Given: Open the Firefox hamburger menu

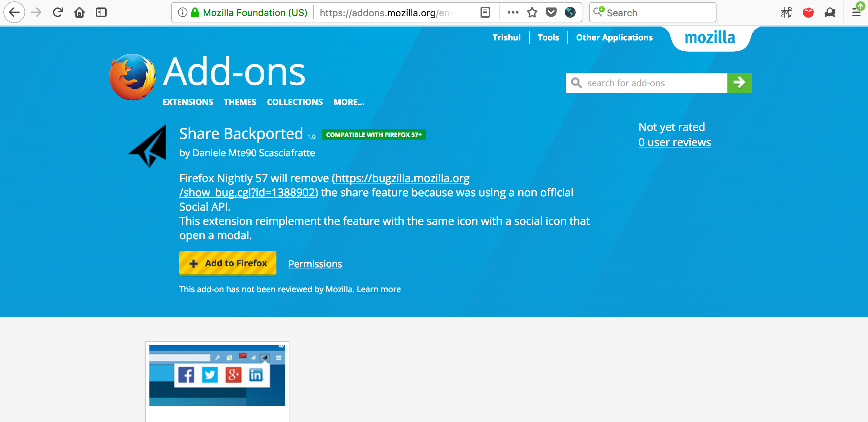Looking at the screenshot, I should point(856,13).
